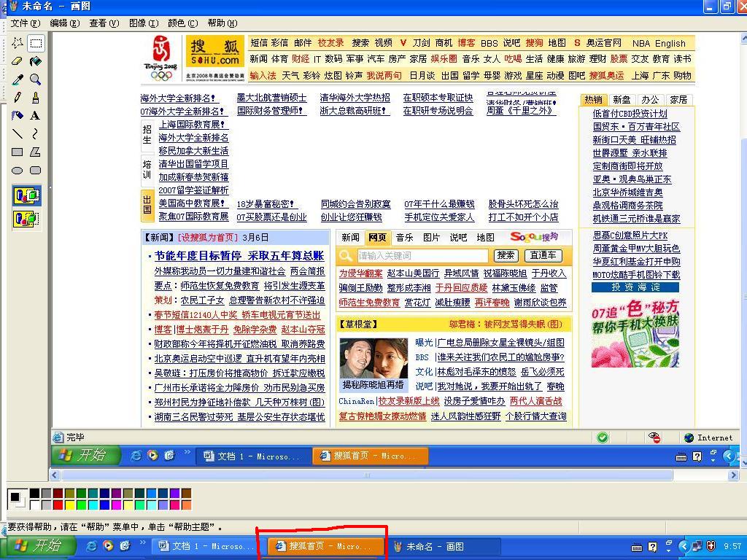This screenshot has height=560, width=747.
Task: Open the 颜色(C) menu
Action: [x=183, y=23]
